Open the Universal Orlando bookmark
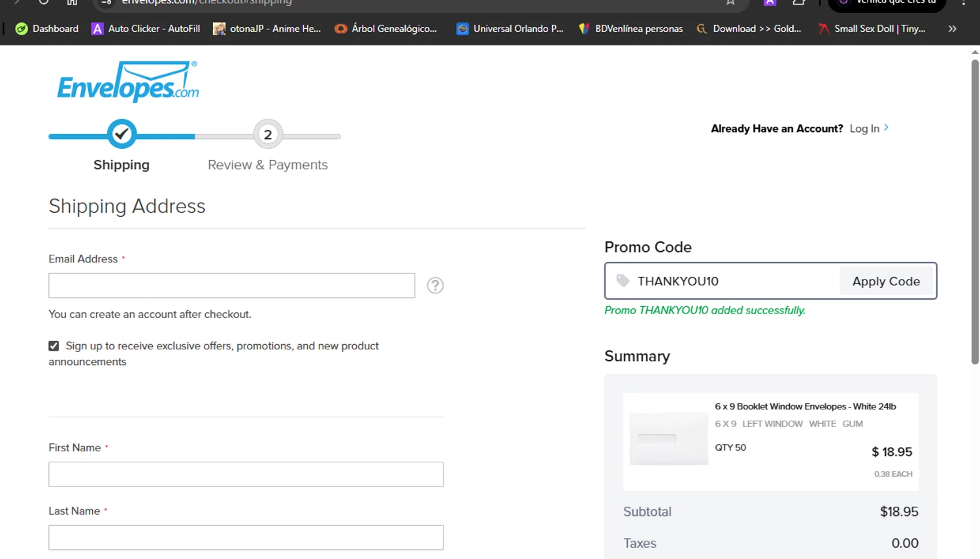980x559 pixels. (510, 29)
